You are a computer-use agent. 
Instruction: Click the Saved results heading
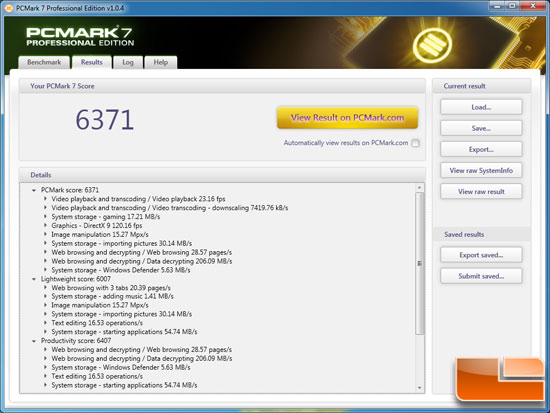pyautogui.click(x=464, y=234)
